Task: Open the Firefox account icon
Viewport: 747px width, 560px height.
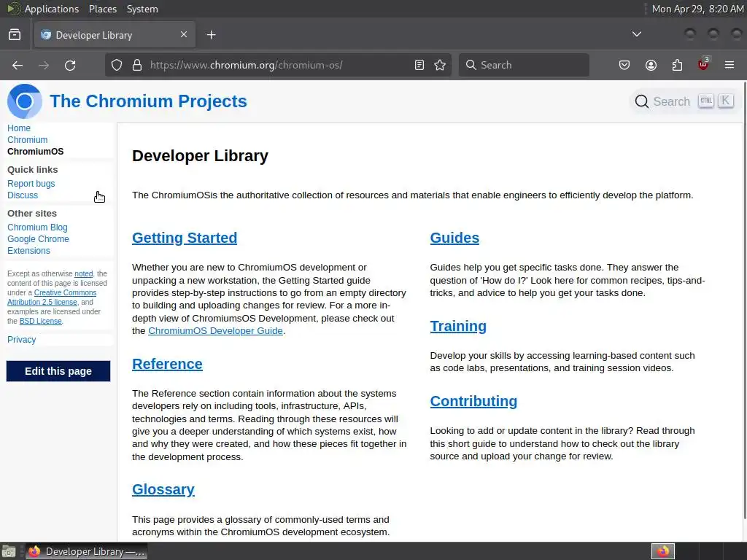Action: pos(651,65)
